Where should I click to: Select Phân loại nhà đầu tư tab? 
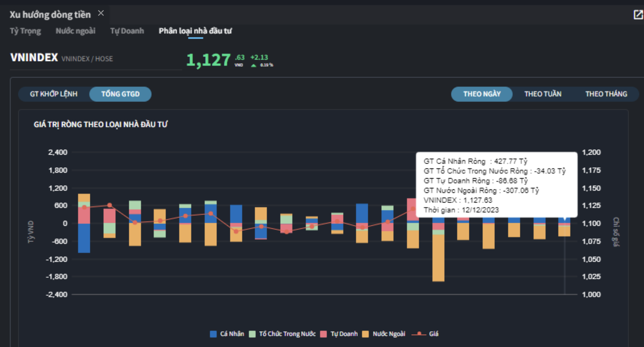pyautogui.click(x=195, y=31)
